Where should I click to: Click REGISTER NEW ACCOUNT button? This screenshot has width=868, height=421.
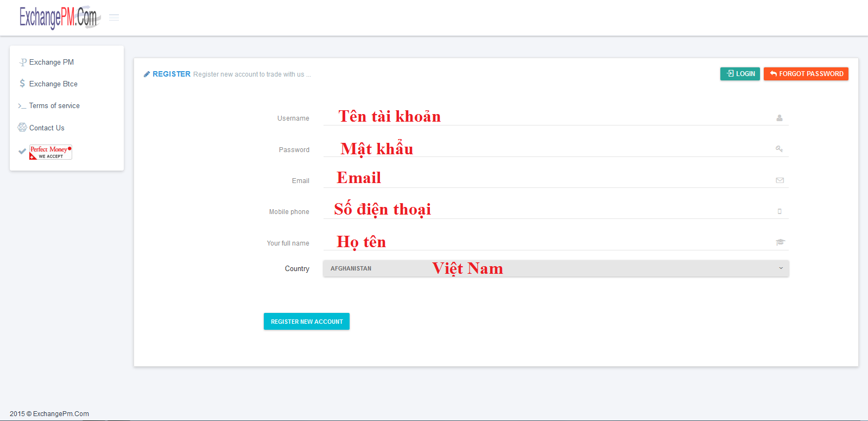(x=307, y=322)
